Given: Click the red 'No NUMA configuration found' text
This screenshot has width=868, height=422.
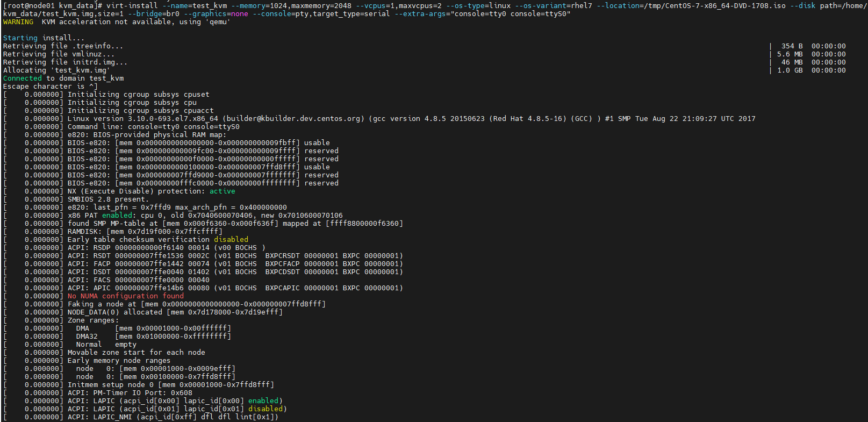Looking at the screenshot, I should [x=125, y=296].
